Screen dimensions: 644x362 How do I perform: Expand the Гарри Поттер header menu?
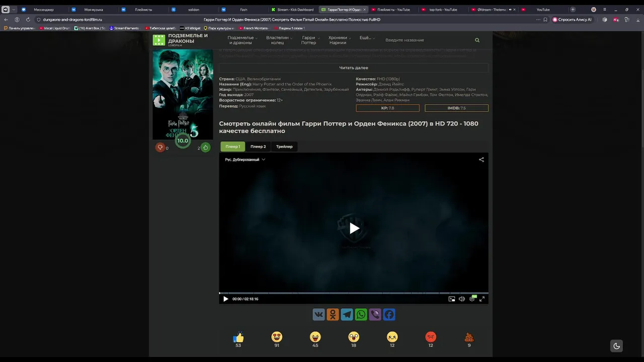[x=310, y=40]
